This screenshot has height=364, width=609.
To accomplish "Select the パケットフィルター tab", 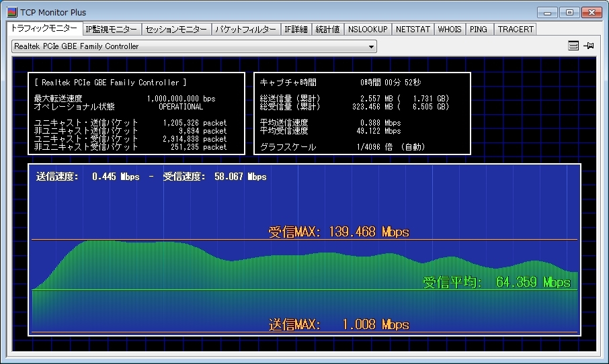I will click(x=245, y=30).
